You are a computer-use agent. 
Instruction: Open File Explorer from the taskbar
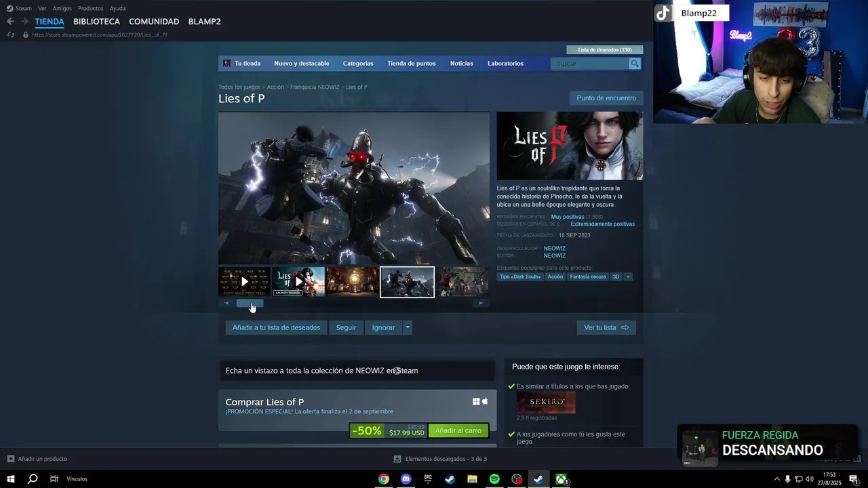[x=472, y=479]
